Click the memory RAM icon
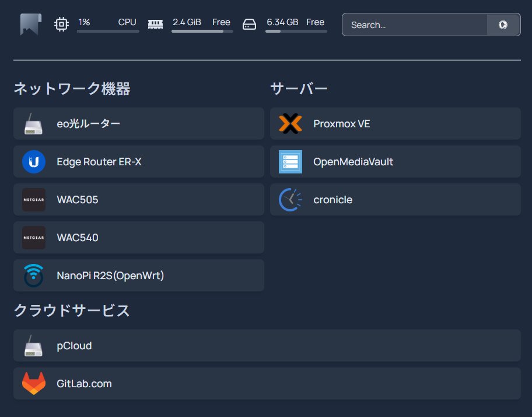 [155, 24]
